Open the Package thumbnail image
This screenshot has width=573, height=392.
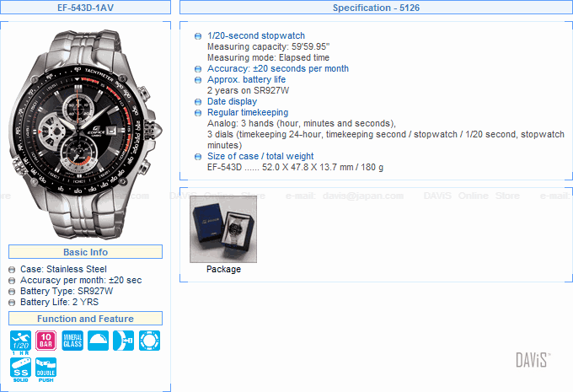[x=223, y=229]
